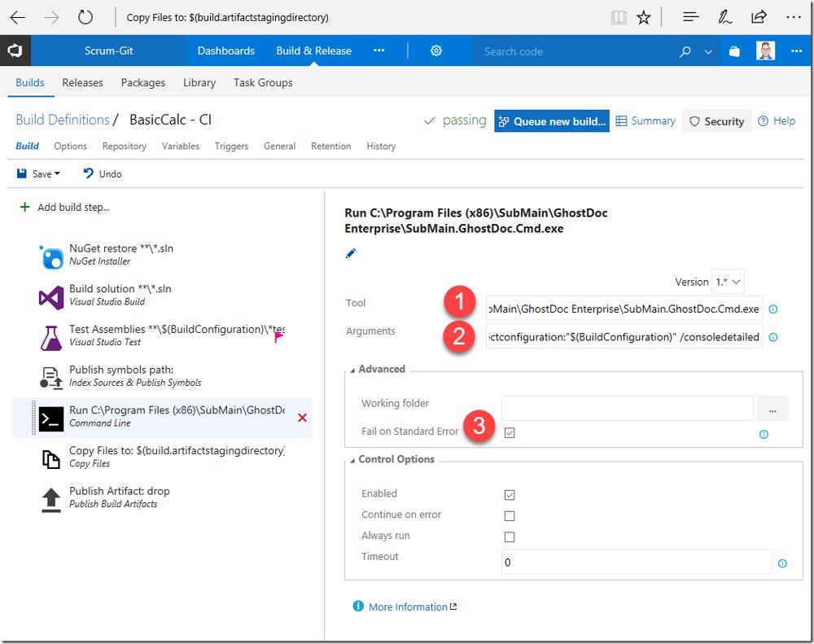Show info for Arguments field
Image resolution: width=814 pixels, height=644 pixels.
[x=773, y=337]
